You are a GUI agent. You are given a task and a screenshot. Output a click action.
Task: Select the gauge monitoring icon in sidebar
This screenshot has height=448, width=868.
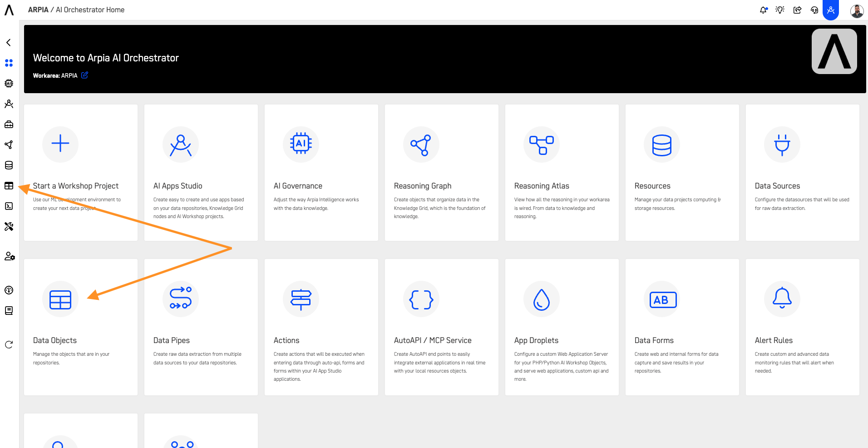[8, 290]
